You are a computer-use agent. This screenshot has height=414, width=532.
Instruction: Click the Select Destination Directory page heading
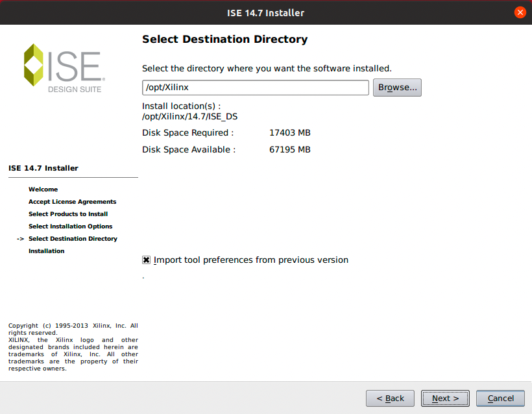tap(225, 40)
